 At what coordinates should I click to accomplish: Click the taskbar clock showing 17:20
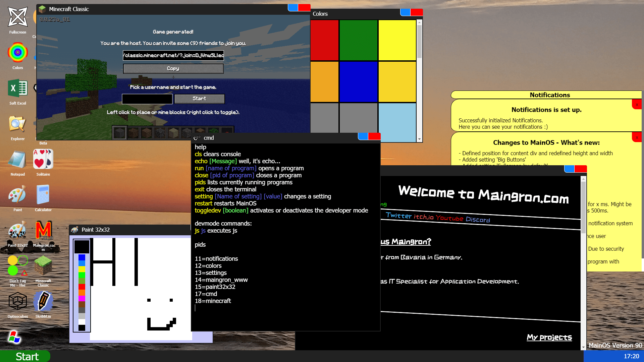click(631, 356)
